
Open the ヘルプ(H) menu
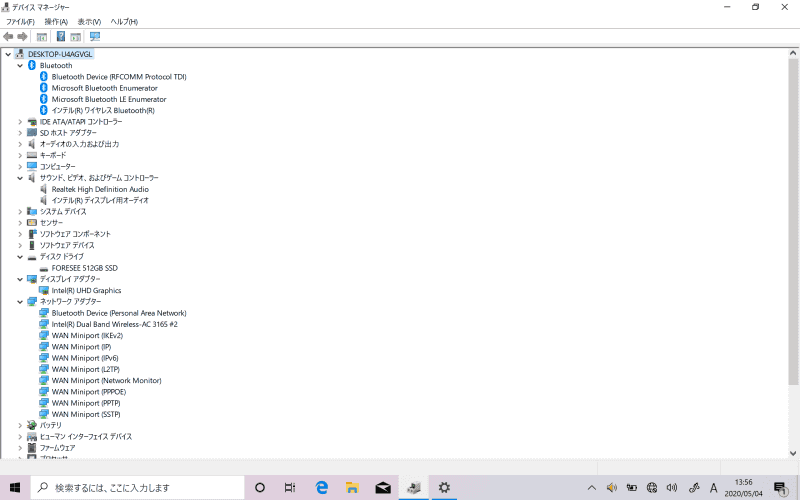(124, 22)
